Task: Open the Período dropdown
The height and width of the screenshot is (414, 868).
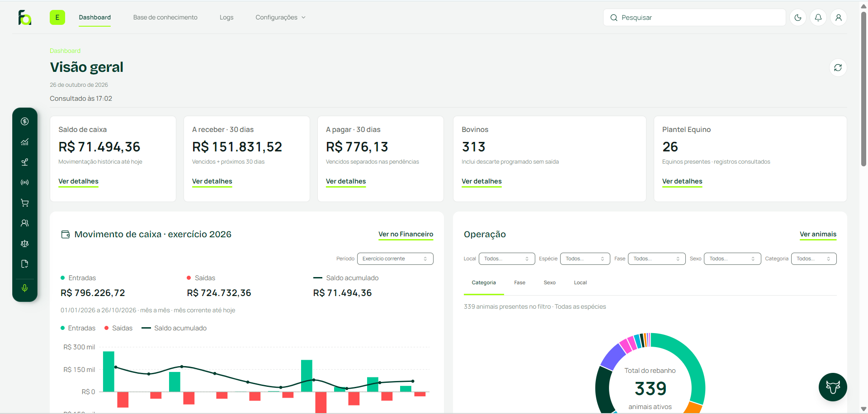Action: [395, 259]
